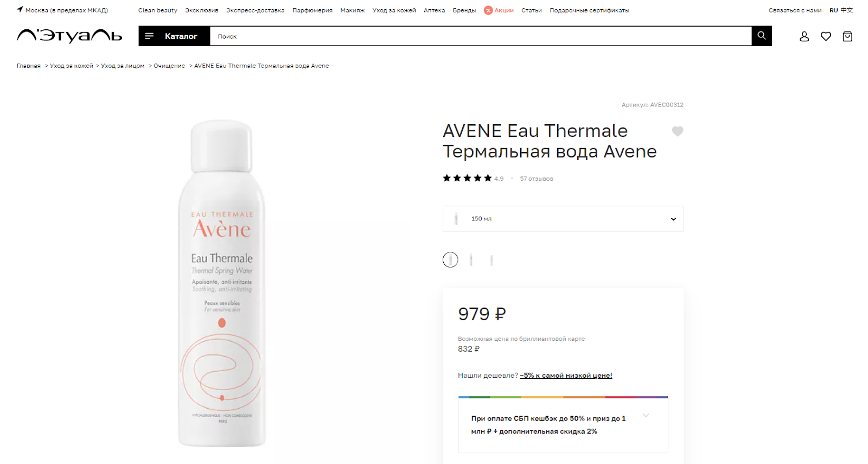This screenshot has height=464, width=868.
Task: Click the Moscow location arrow icon
Action: [20, 9]
